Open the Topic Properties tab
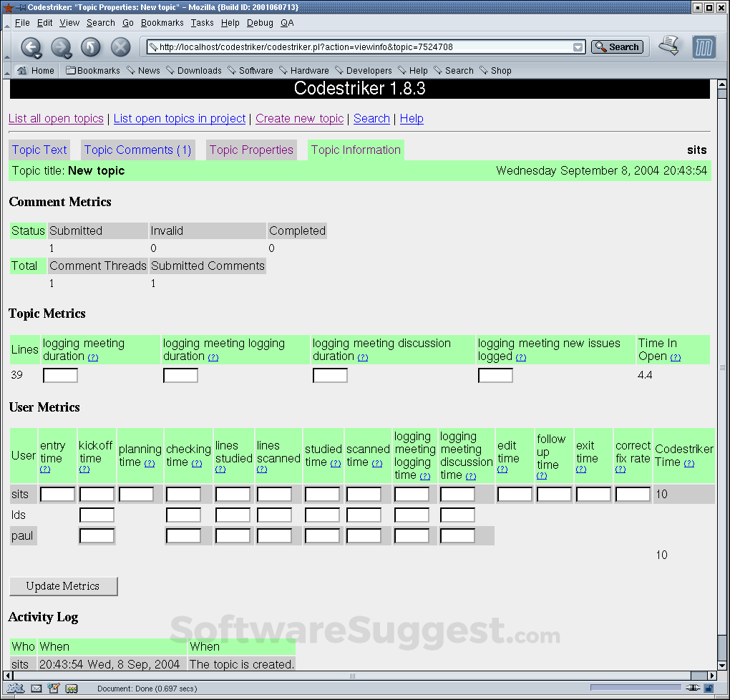Image resolution: width=730 pixels, height=700 pixels. [x=251, y=150]
